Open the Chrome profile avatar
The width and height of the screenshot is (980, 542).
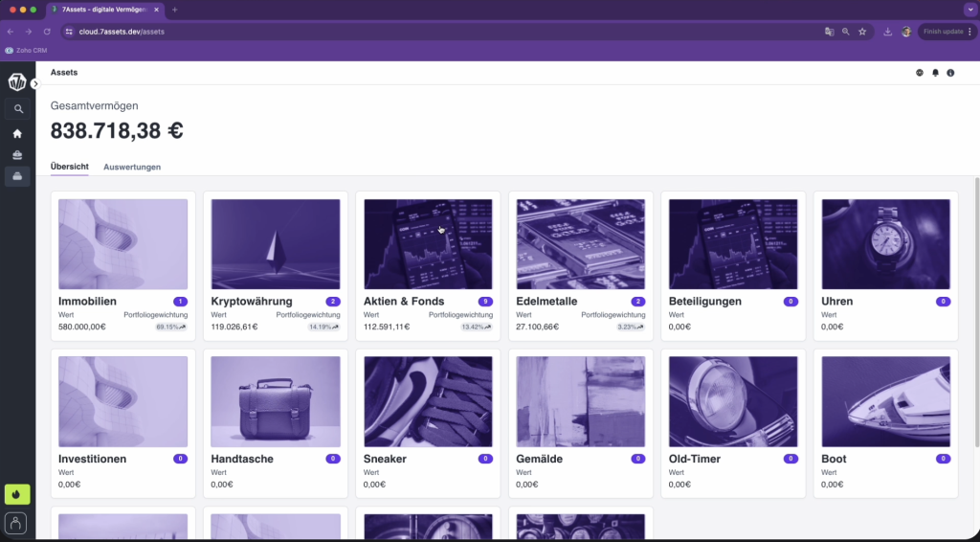point(906,32)
